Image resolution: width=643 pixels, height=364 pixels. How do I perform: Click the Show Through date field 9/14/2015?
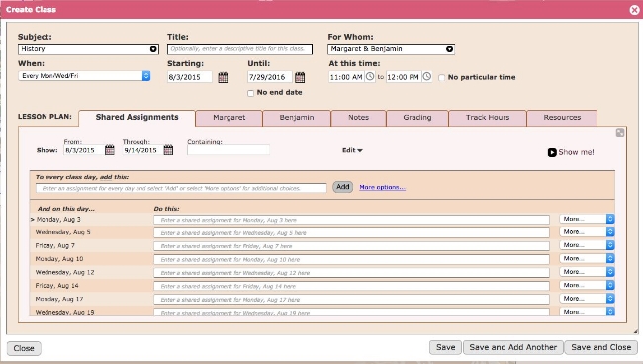142,150
